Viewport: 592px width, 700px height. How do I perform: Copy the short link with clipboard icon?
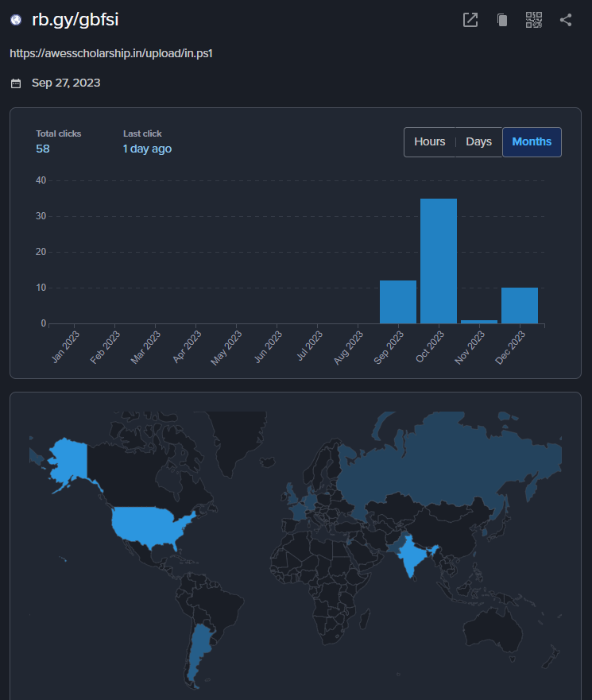[x=502, y=20]
